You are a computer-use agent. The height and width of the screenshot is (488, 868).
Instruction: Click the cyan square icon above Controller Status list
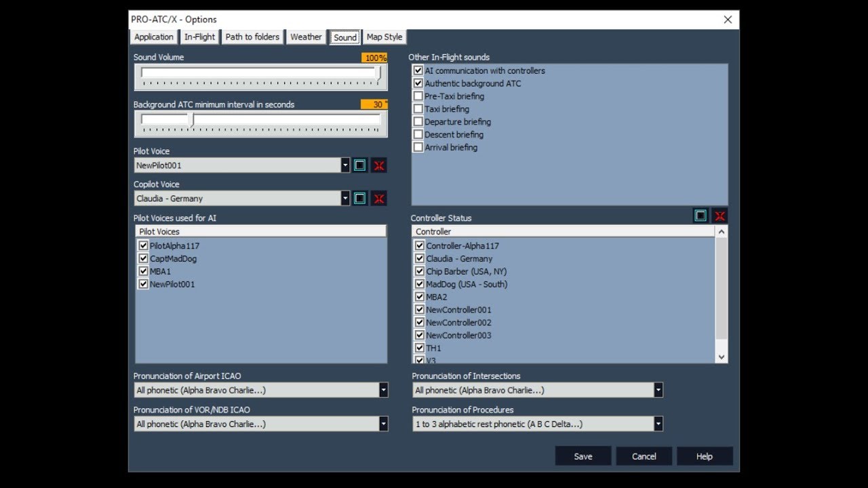pos(701,216)
